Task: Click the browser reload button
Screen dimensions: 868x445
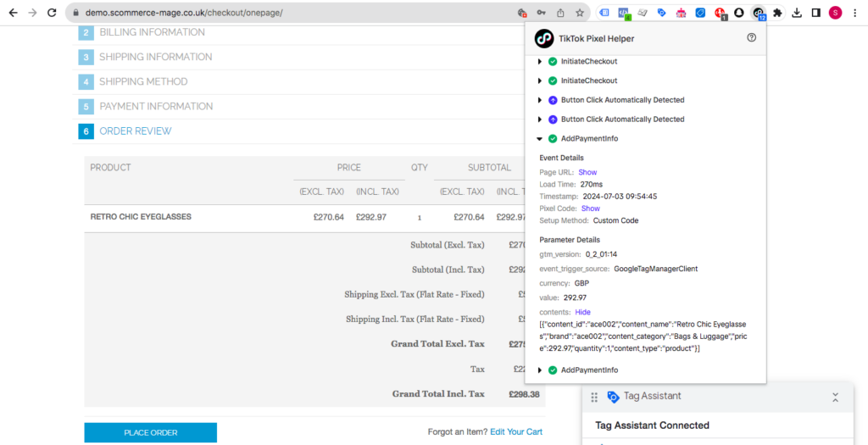Action: tap(53, 13)
